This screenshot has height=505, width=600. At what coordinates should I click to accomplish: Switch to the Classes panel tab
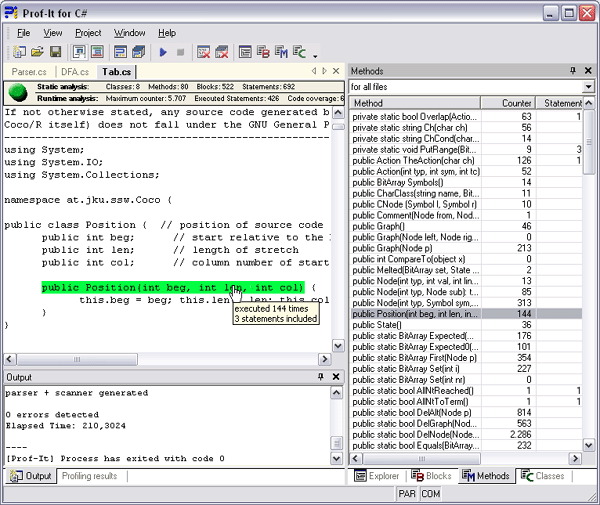(x=543, y=476)
